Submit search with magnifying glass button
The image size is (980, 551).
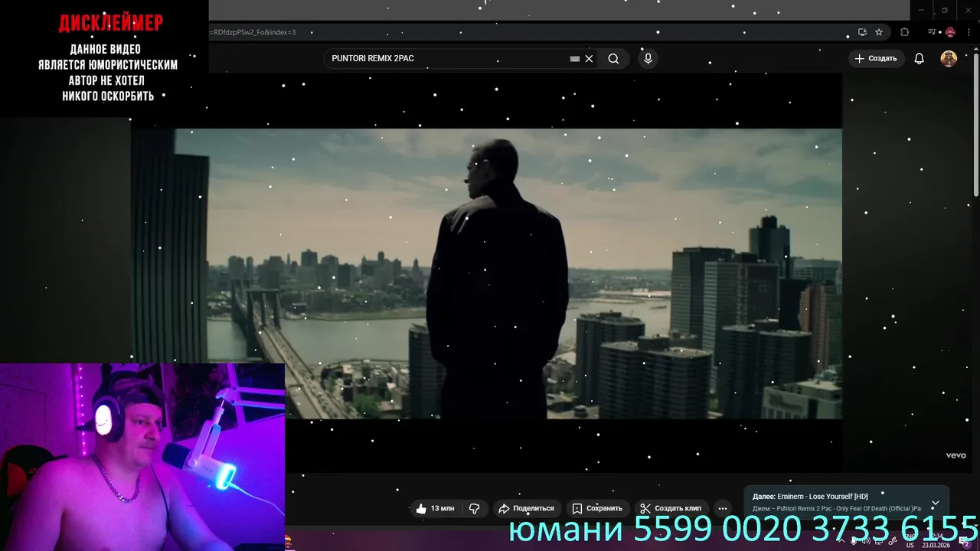(613, 58)
